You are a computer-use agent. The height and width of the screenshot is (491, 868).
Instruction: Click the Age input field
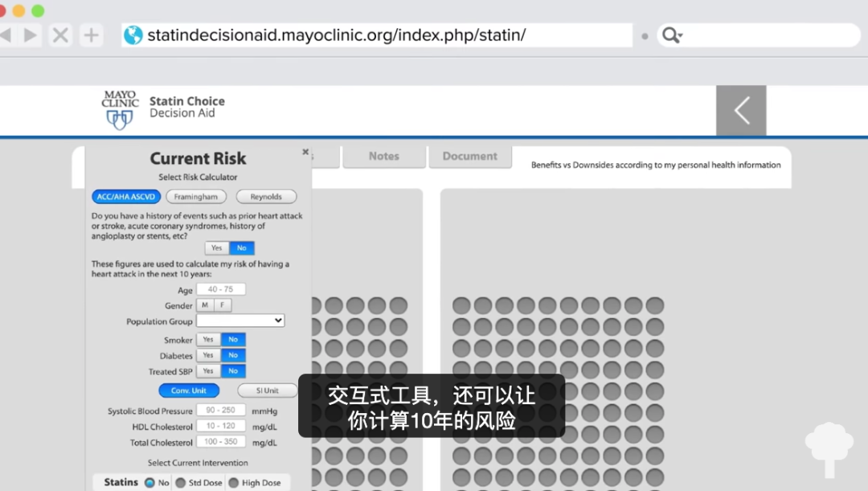[x=221, y=289]
